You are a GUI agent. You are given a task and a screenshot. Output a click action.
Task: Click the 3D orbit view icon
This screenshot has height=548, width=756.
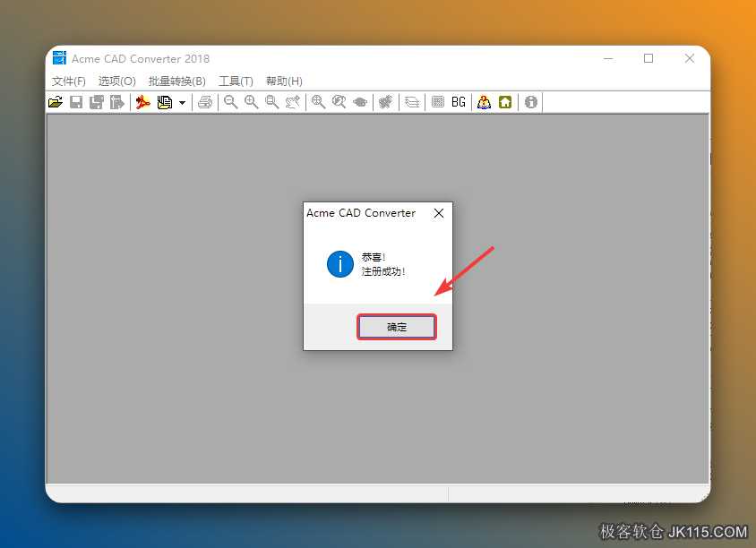(360, 102)
